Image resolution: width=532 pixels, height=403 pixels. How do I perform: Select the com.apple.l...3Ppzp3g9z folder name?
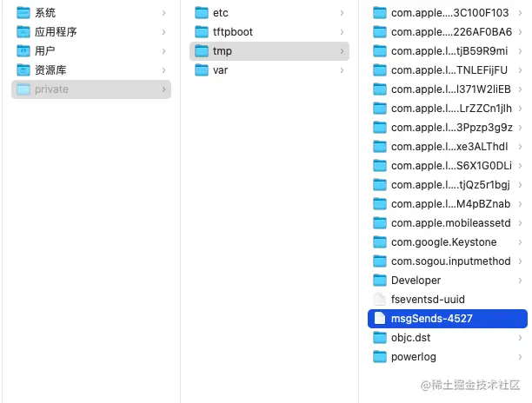[x=451, y=128]
